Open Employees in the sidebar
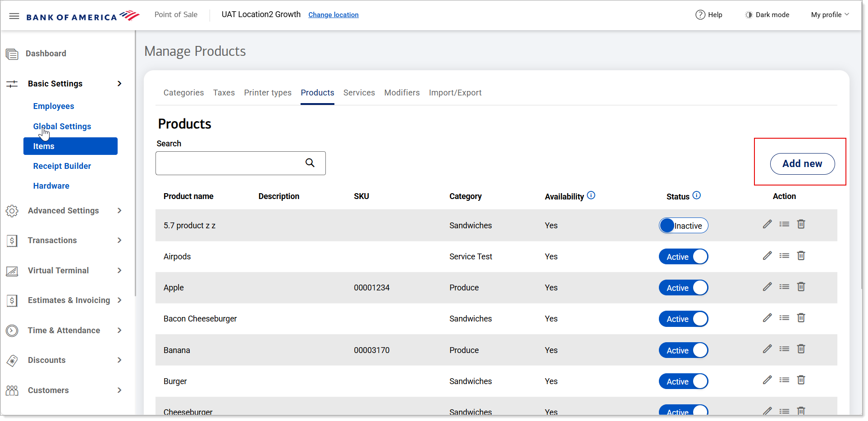 click(54, 106)
